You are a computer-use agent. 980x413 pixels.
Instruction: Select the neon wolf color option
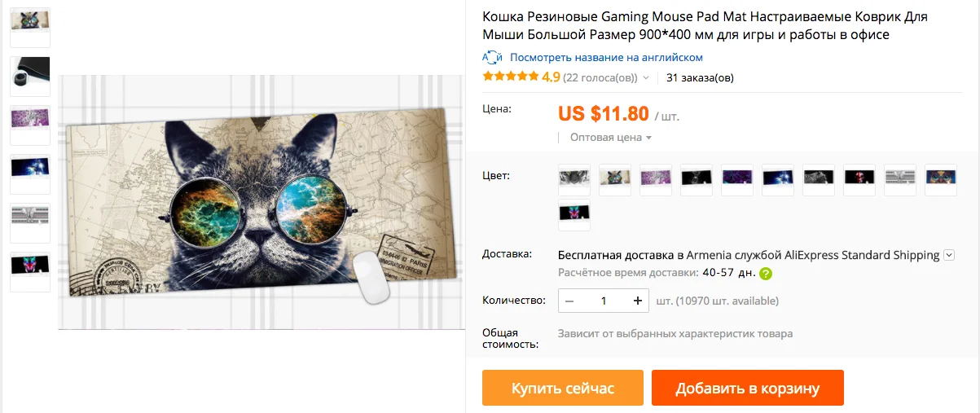coord(574,214)
